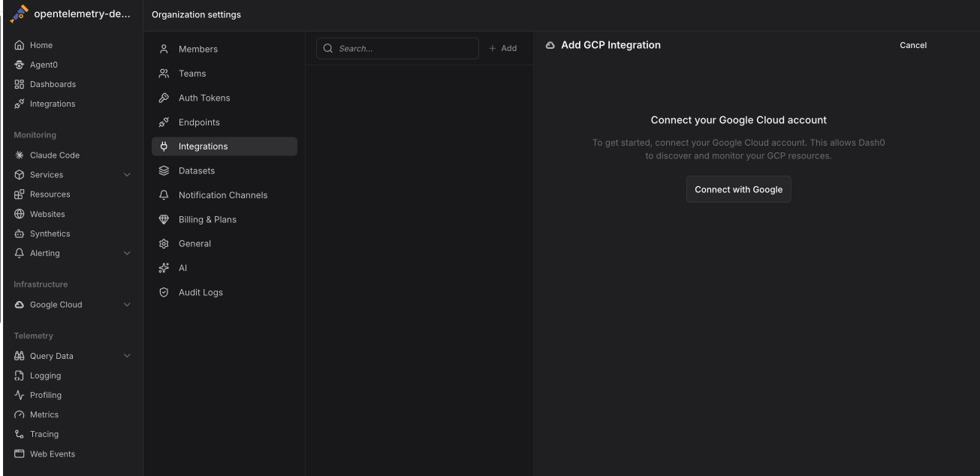Click the Alerting bell icon
Image resolution: width=980 pixels, height=476 pixels.
coord(20,253)
